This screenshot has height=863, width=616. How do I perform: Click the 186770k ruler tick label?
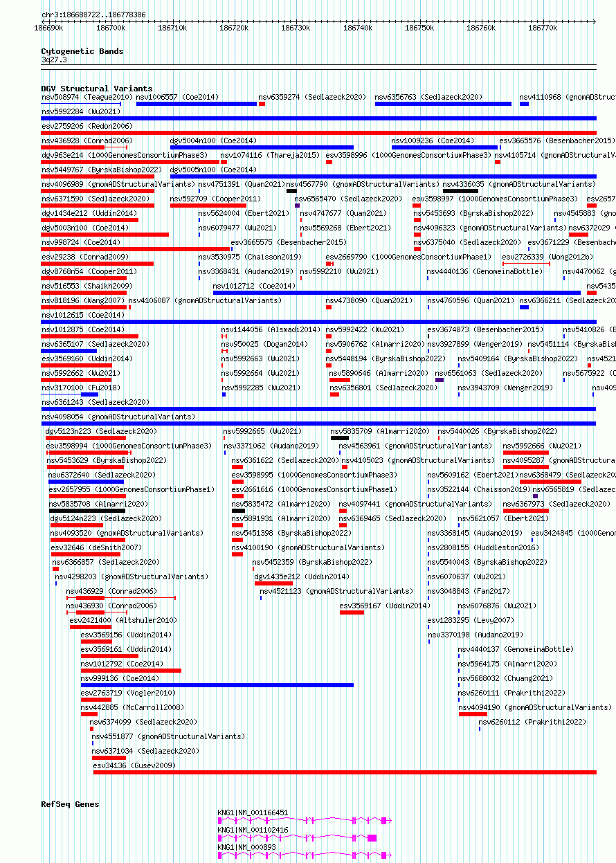tap(542, 28)
